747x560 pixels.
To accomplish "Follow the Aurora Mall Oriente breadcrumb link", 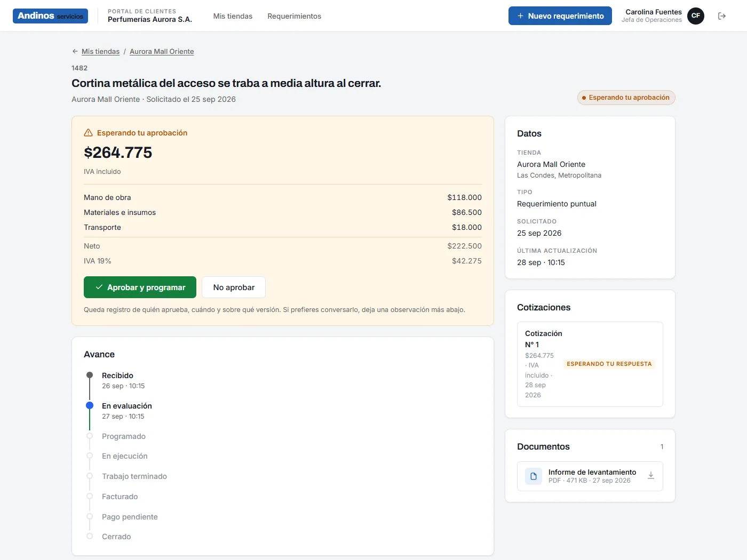I will point(162,52).
